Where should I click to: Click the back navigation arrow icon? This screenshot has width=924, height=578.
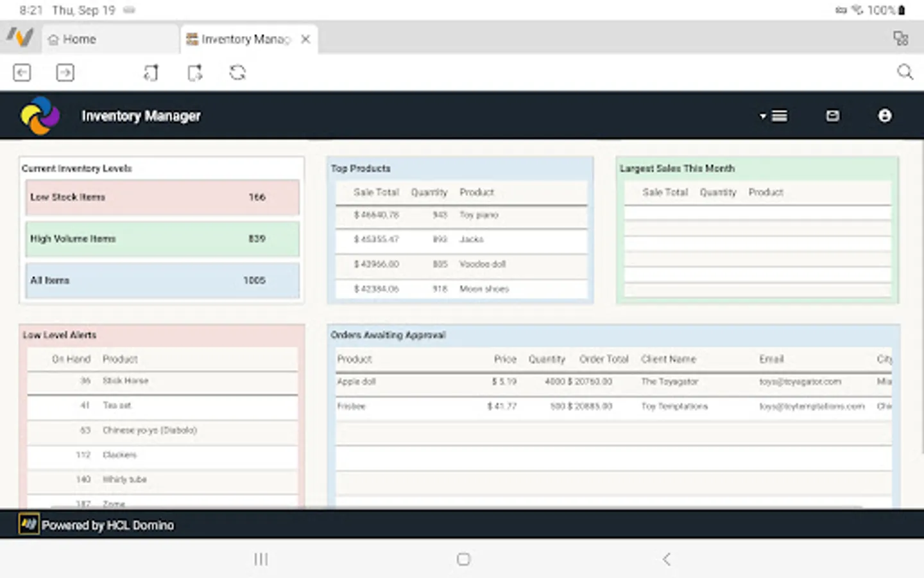(22, 73)
